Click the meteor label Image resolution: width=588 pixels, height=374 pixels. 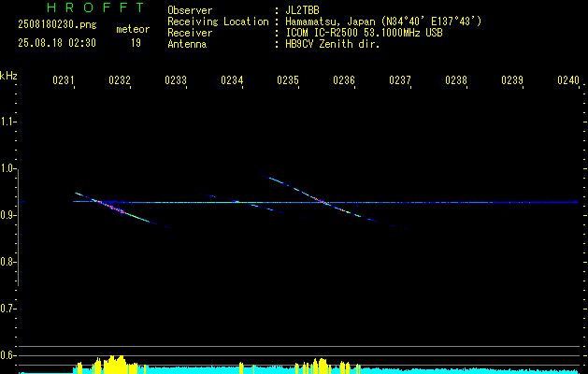tap(133, 29)
